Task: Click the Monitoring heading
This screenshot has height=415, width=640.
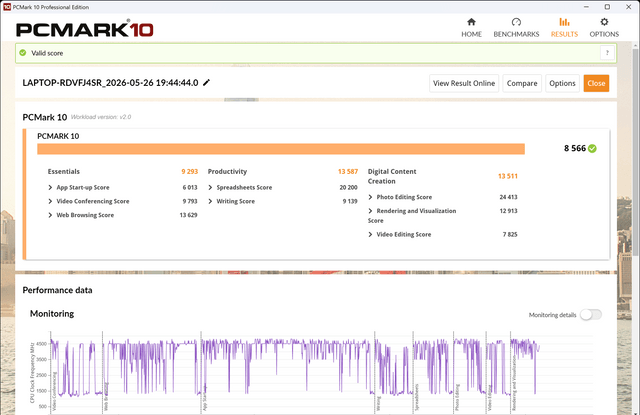Action: point(52,313)
